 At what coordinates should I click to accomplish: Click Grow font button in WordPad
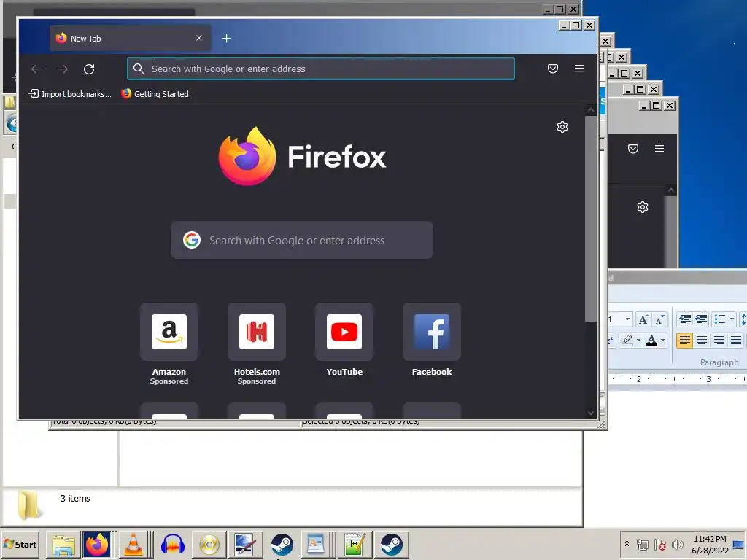coord(643,319)
